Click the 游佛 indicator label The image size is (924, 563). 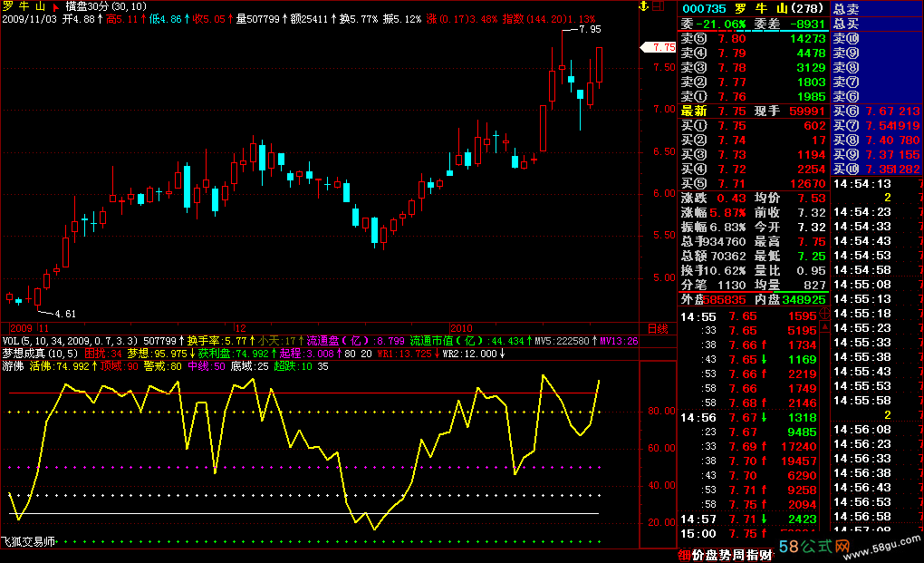[x=13, y=366]
